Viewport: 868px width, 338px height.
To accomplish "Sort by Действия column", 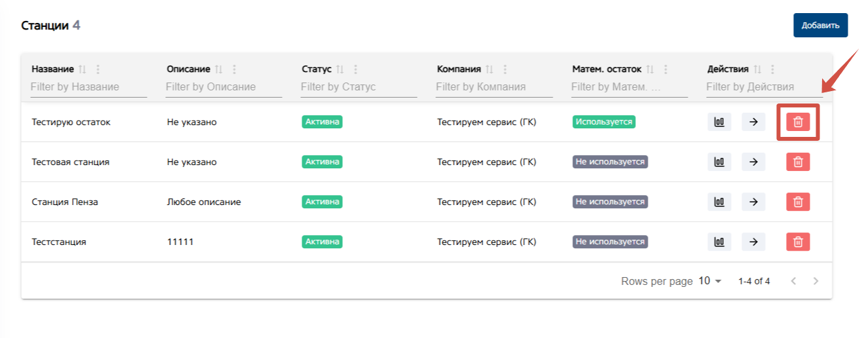I will 757,69.
